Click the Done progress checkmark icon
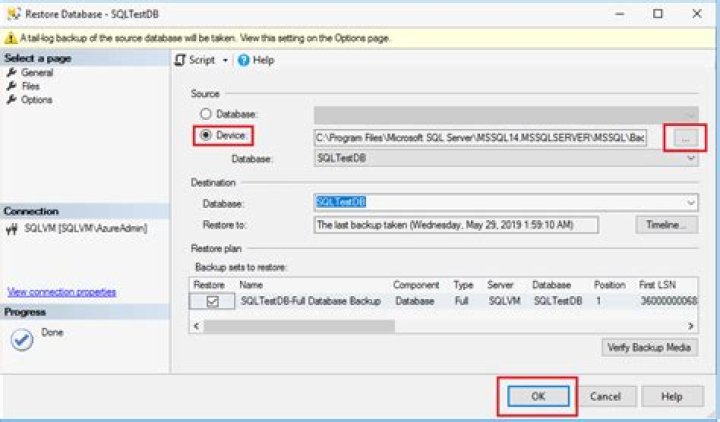 pos(21,340)
